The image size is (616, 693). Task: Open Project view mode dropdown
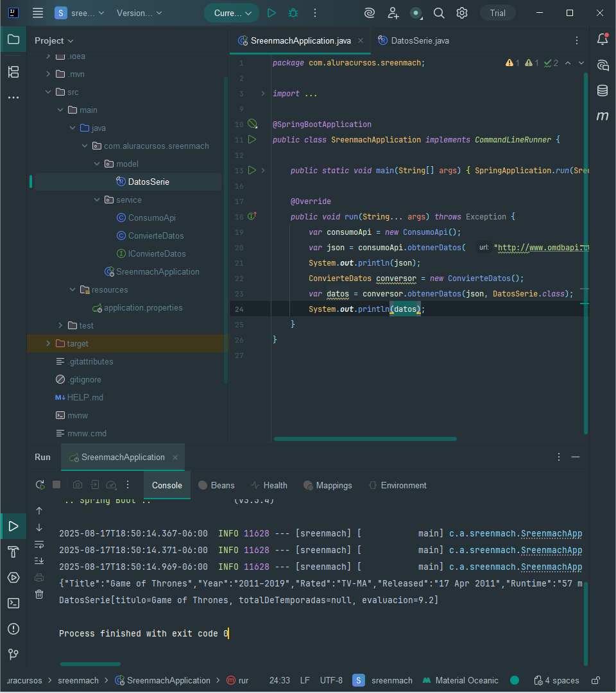tap(54, 40)
